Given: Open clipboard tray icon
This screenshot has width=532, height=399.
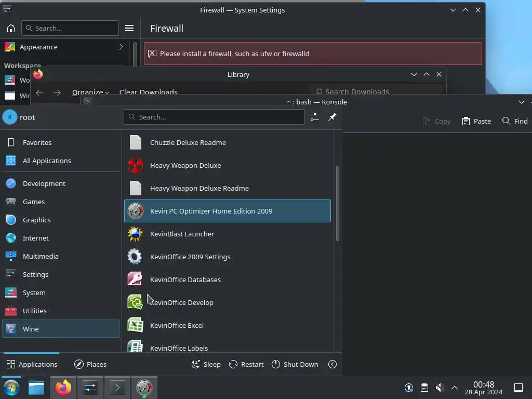Looking at the screenshot, I should point(424,388).
